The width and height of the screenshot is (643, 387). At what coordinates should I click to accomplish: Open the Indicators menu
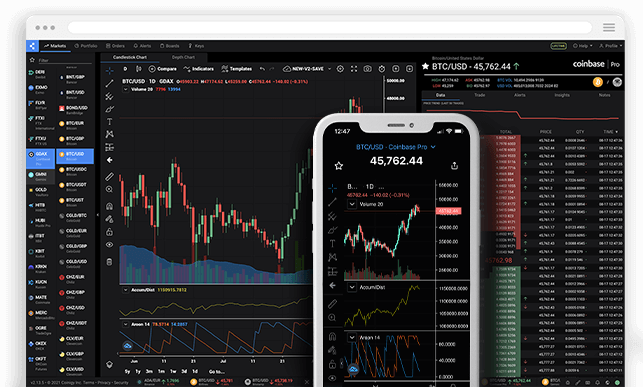[198, 69]
